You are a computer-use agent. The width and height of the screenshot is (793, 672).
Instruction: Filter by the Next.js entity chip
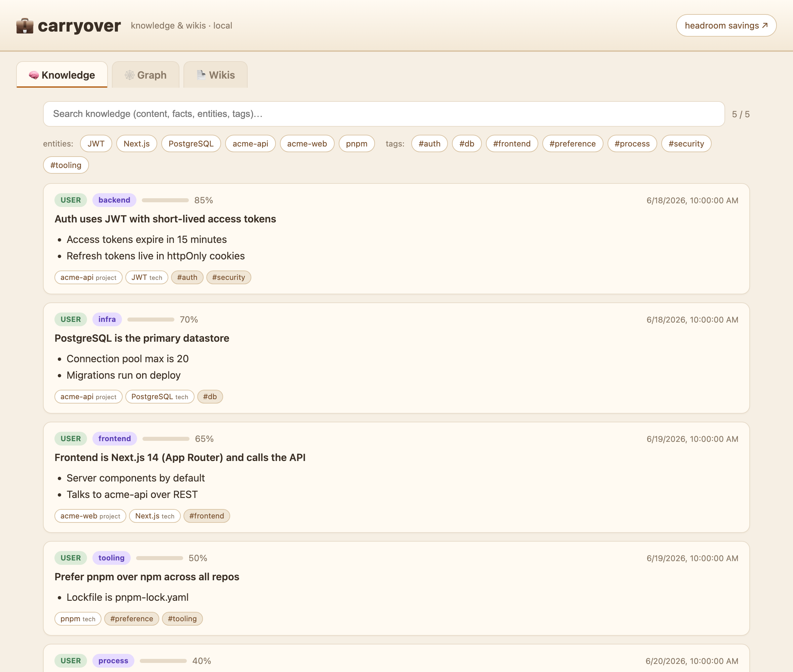(137, 143)
